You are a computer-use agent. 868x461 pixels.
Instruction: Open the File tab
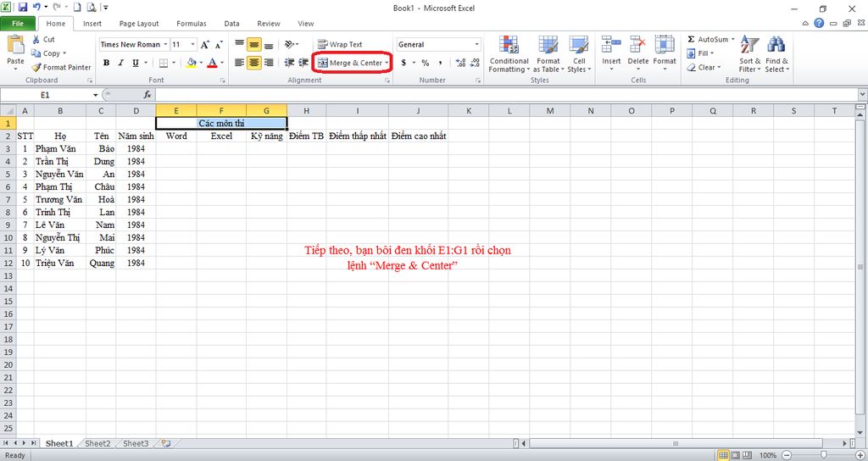click(x=18, y=24)
